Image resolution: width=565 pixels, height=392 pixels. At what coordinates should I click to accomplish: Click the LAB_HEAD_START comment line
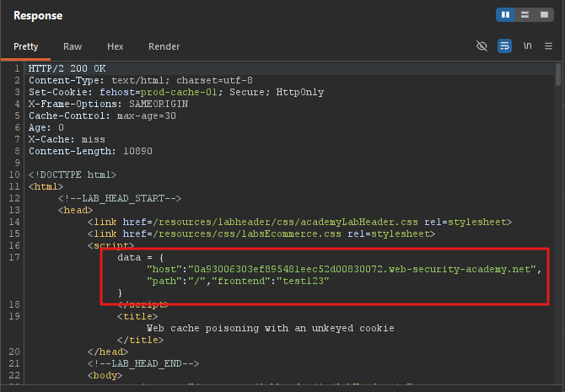pyautogui.click(x=120, y=198)
